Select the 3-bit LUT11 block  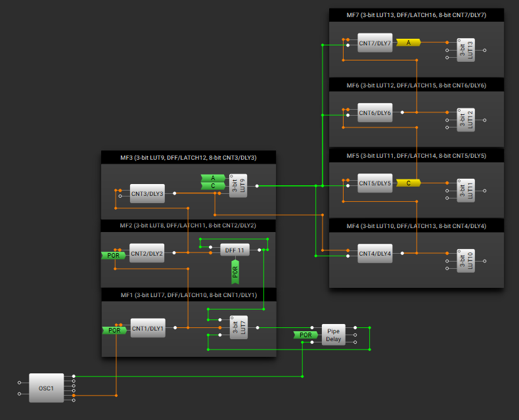[x=466, y=191]
